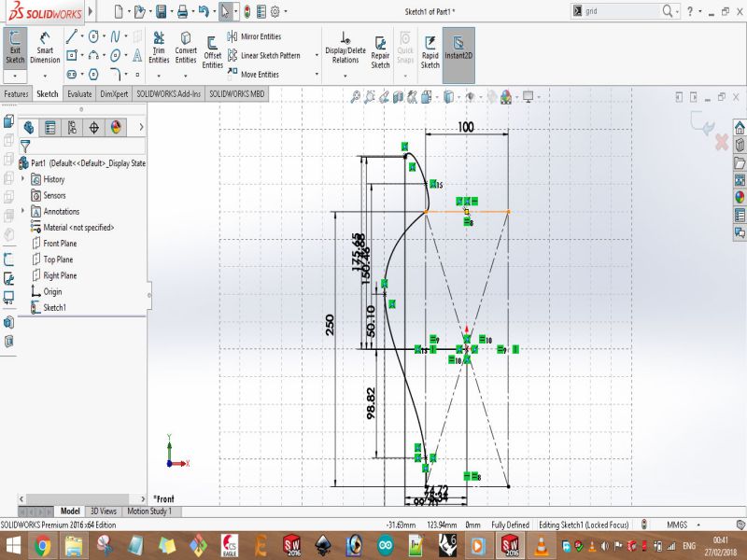This screenshot has height=560, width=747.
Task: Select the Ellipse tool
Action: click(115, 56)
